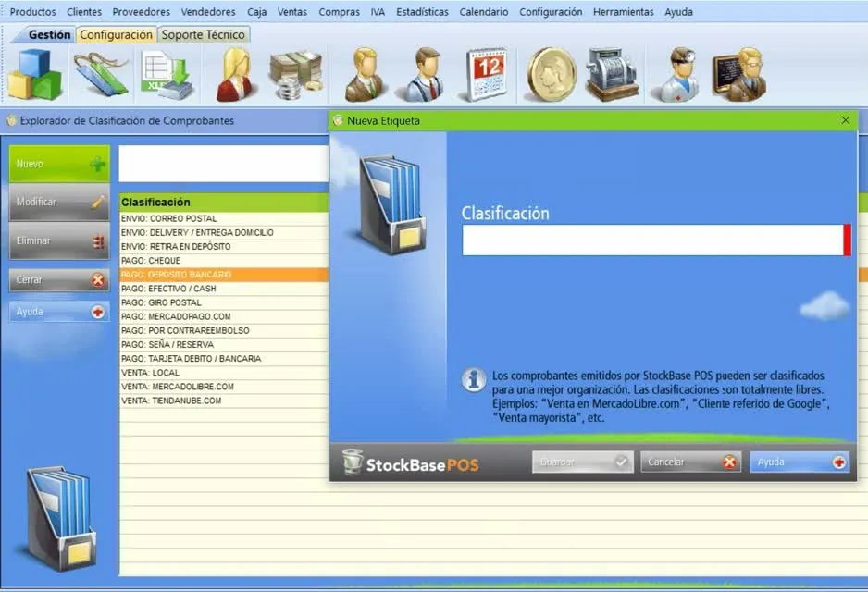Select the yellow Configuración ribbon tab

116,34
